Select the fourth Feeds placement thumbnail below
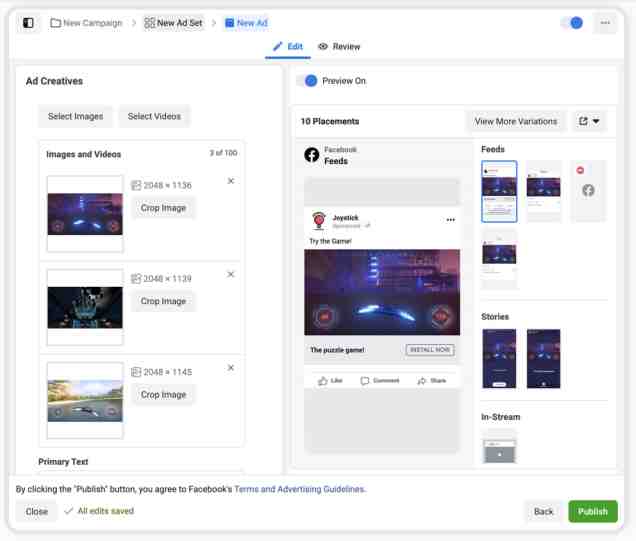This screenshot has width=636, height=541. (499, 260)
